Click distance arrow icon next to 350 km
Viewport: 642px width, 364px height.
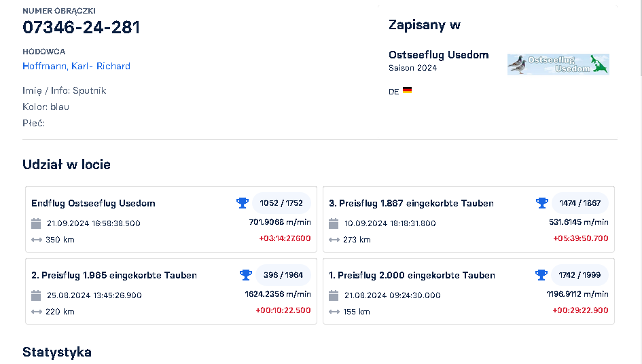click(37, 240)
